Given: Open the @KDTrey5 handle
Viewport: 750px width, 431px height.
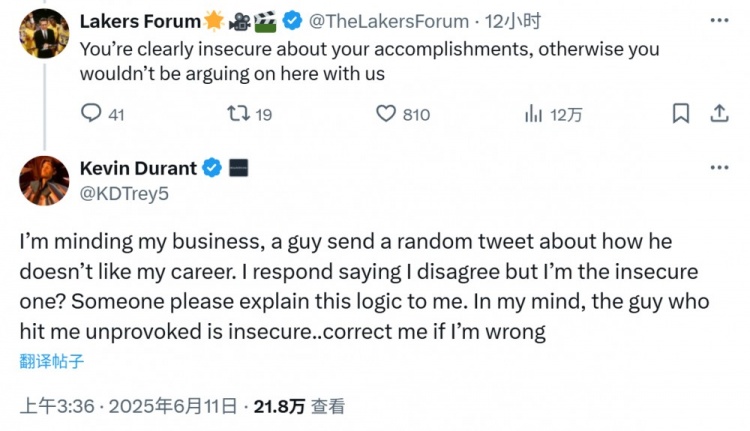Looking at the screenshot, I should (123, 193).
